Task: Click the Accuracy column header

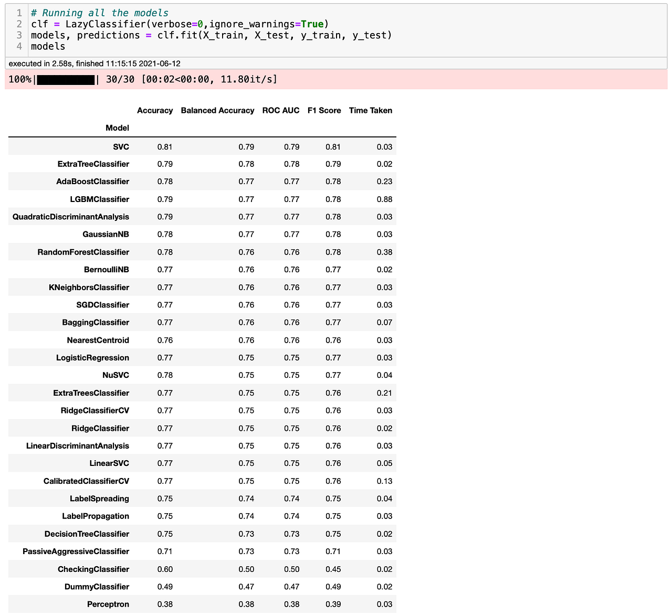Action: pos(155,110)
